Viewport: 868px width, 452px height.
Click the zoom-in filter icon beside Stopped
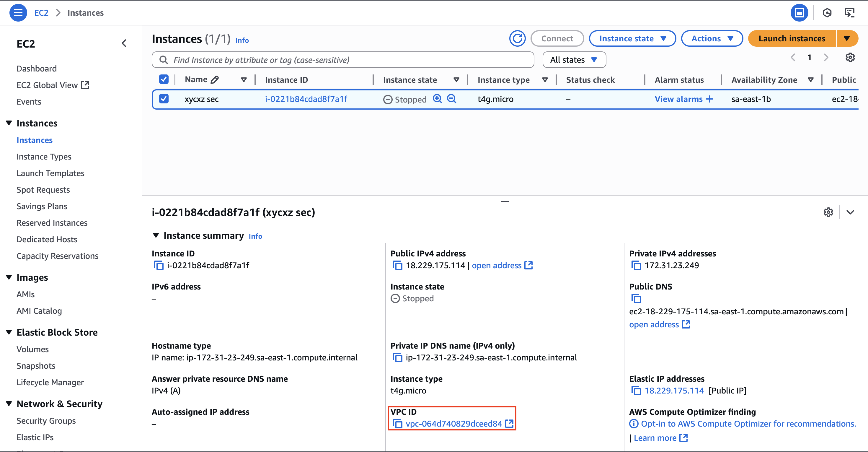tap(437, 99)
